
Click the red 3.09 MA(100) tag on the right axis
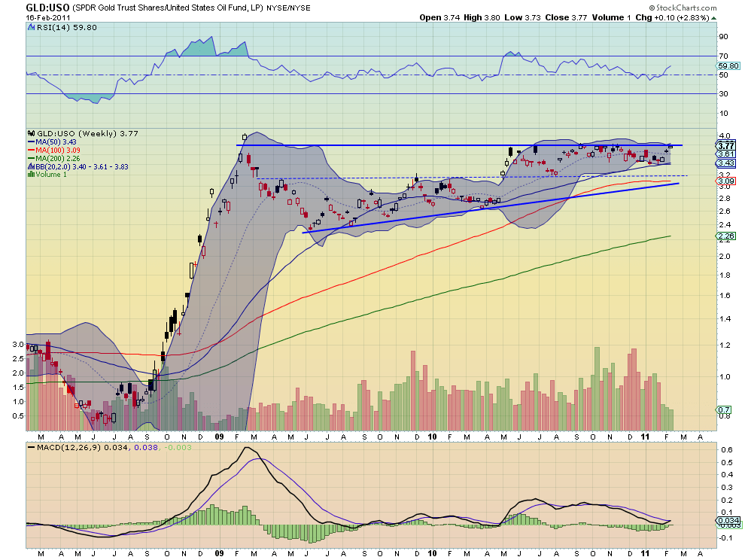(726, 181)
